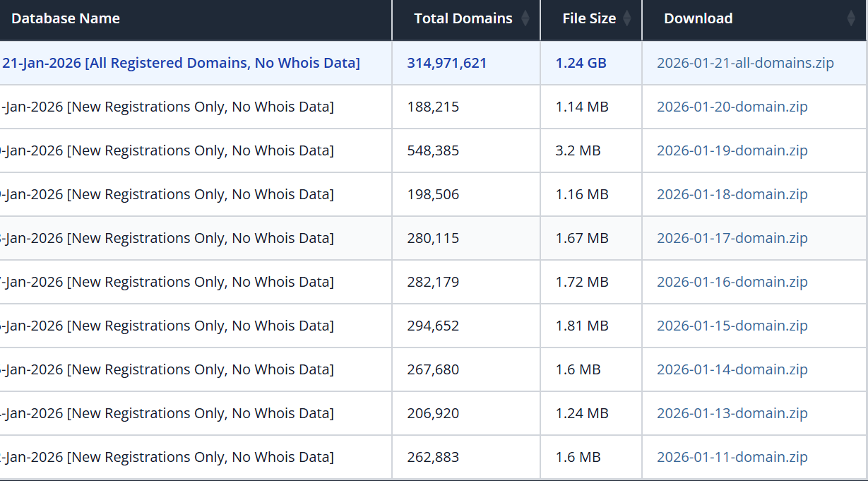Download 2026-01-21-all-domains.zip

click(745, 63)
